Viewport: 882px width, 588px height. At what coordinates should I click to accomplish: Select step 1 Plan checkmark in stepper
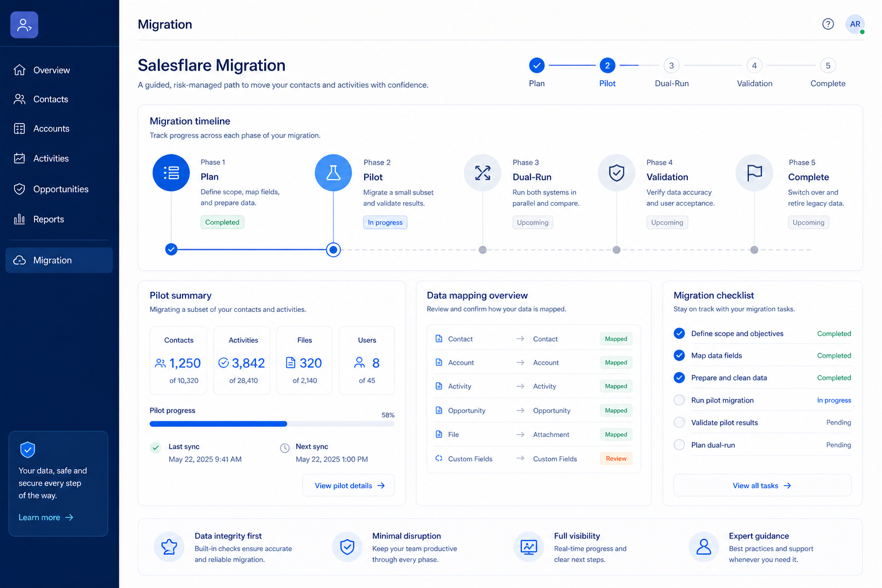click(x=537, y=65)
